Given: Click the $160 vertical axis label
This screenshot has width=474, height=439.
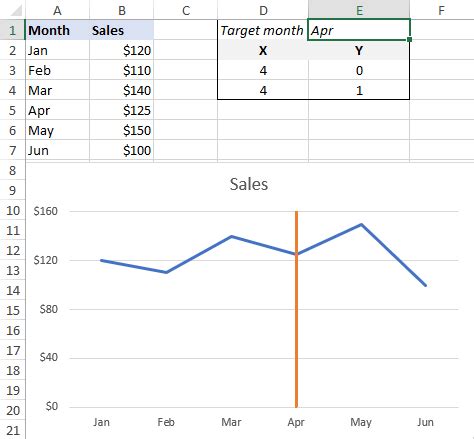Looking at the screenshot, I should [45, 211].
